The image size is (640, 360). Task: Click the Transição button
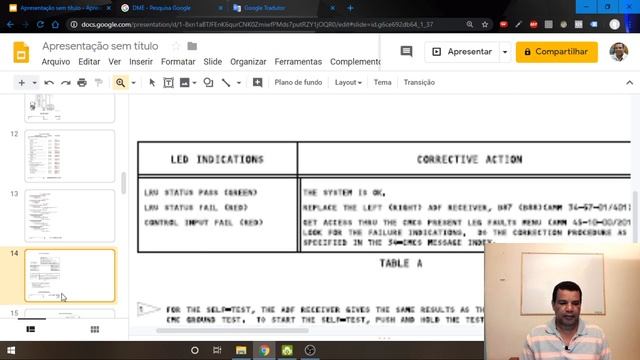pos(419,82)
